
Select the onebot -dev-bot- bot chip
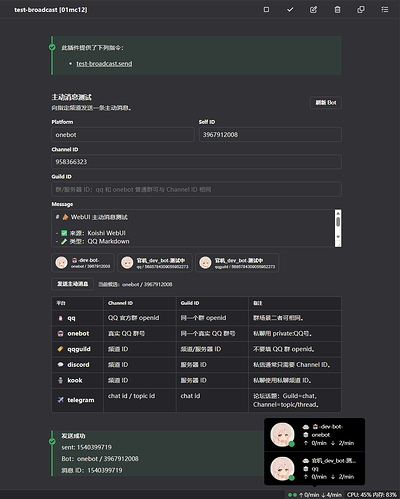pos(83,263)
